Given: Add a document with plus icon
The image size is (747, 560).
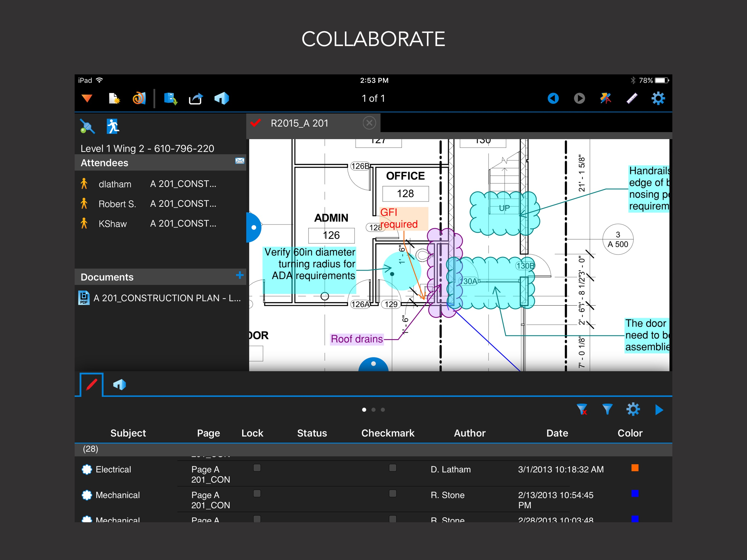Looking at the screenshot, I should pos(240,275).
